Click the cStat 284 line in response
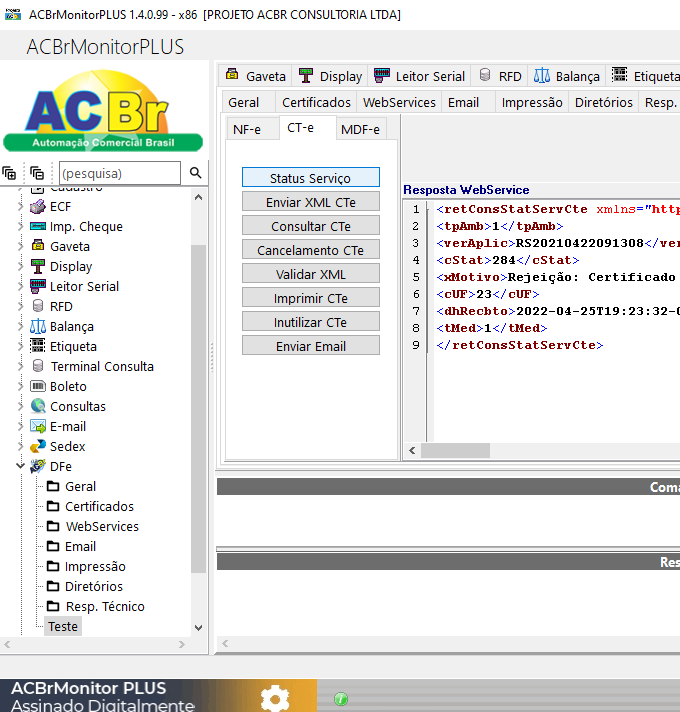This screenshot has height=712, width=680. [x=508, y=260]
